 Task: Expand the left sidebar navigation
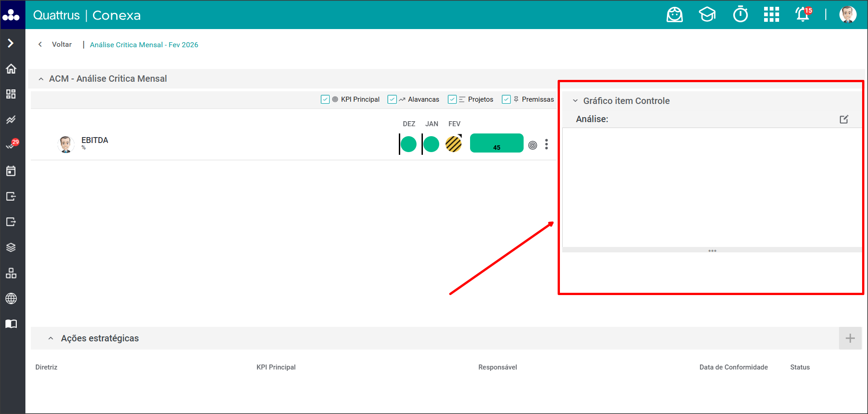[x=11, y=43]
